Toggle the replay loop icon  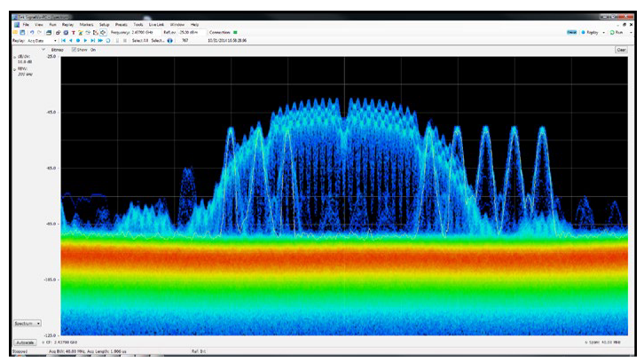point(109,40)
